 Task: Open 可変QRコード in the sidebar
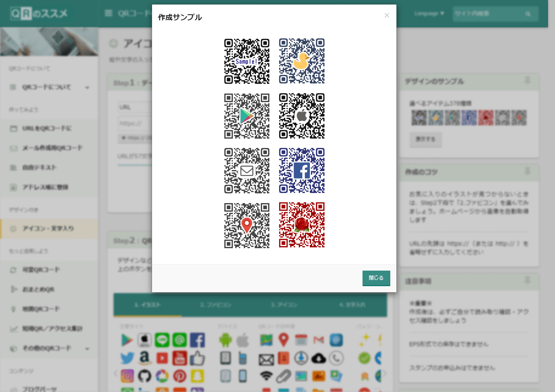coord(49,270)
